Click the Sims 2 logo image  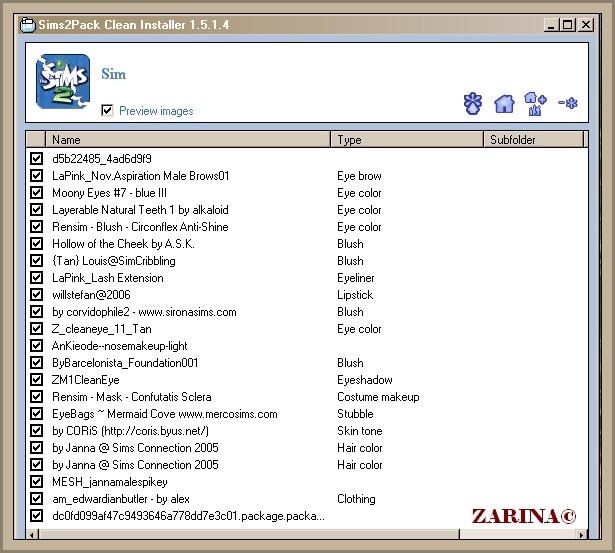point(63,82)
